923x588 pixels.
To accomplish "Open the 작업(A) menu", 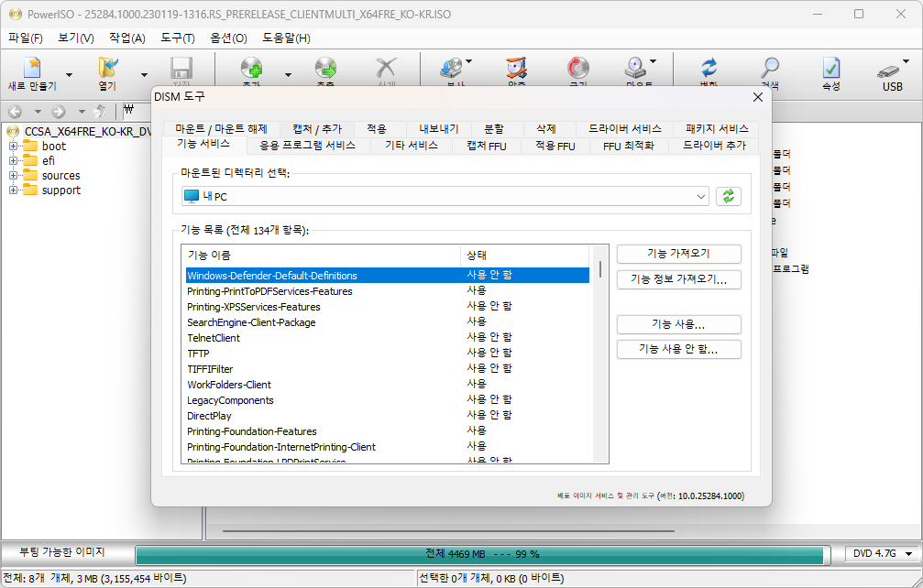I will pyautogui.click(x=127, y=38).
